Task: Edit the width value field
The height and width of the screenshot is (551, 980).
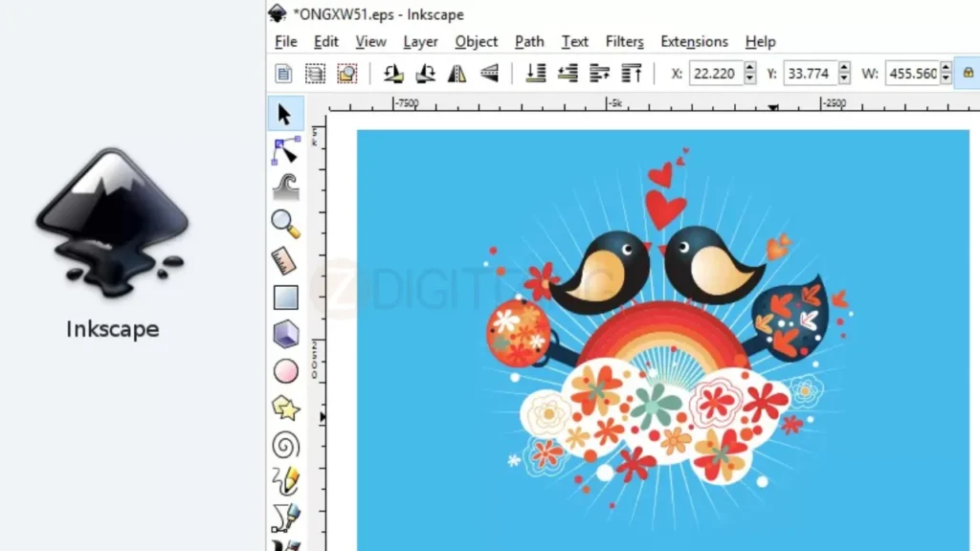Action: click(914, 73)
